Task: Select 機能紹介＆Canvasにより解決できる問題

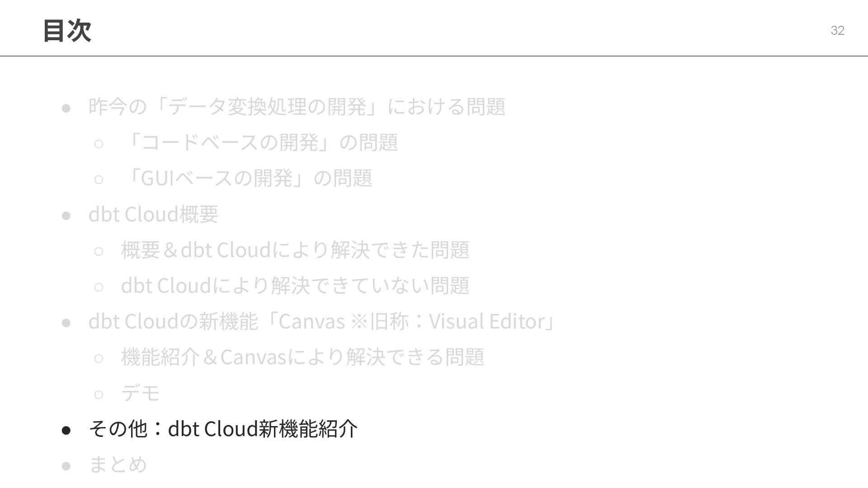Action: (303, 357)
